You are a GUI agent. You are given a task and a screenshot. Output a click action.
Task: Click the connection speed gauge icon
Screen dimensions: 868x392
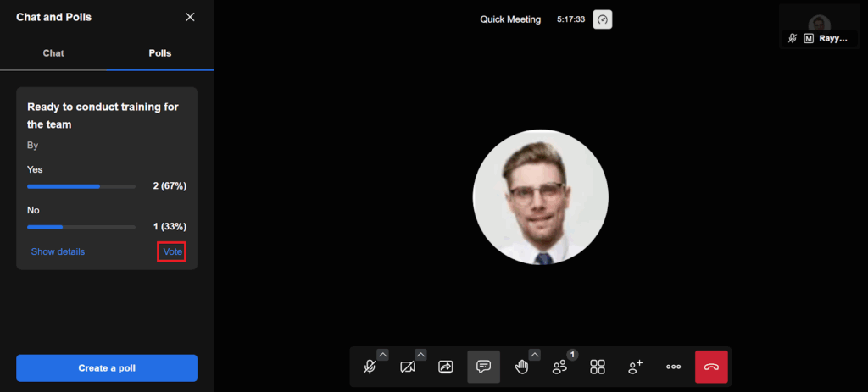coord(602,19)
